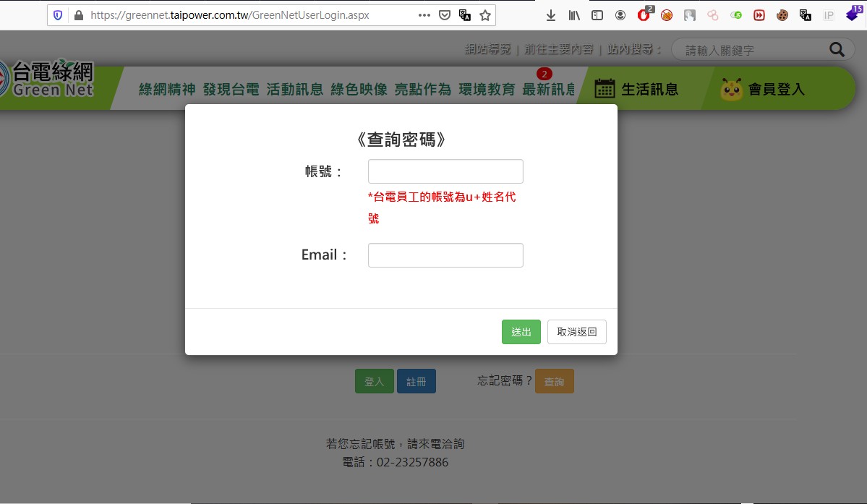Click the 帳號 account input field
This screenshot has width=867, height=504.
click(445, 171)
